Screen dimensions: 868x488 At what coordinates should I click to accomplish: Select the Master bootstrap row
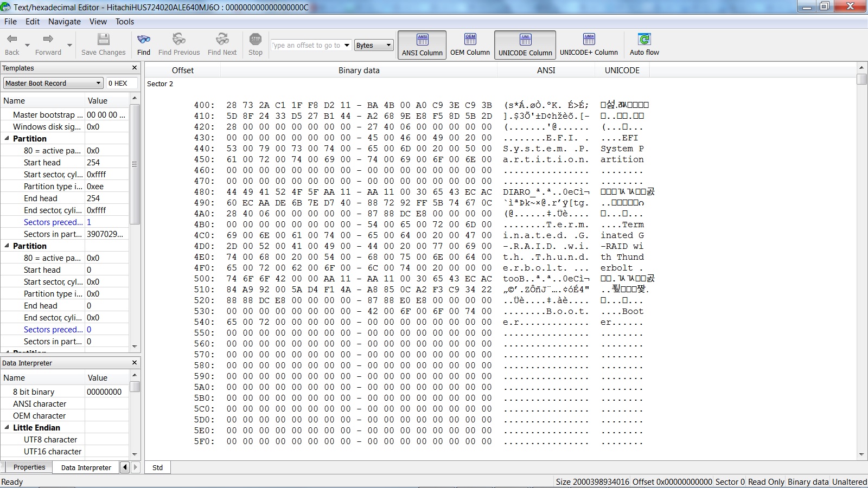[65, 115]
